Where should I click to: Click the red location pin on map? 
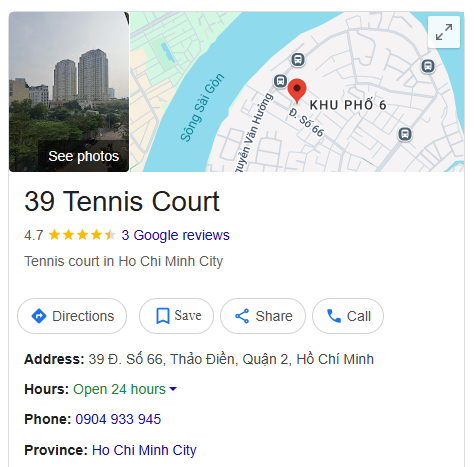pos(297,90)
